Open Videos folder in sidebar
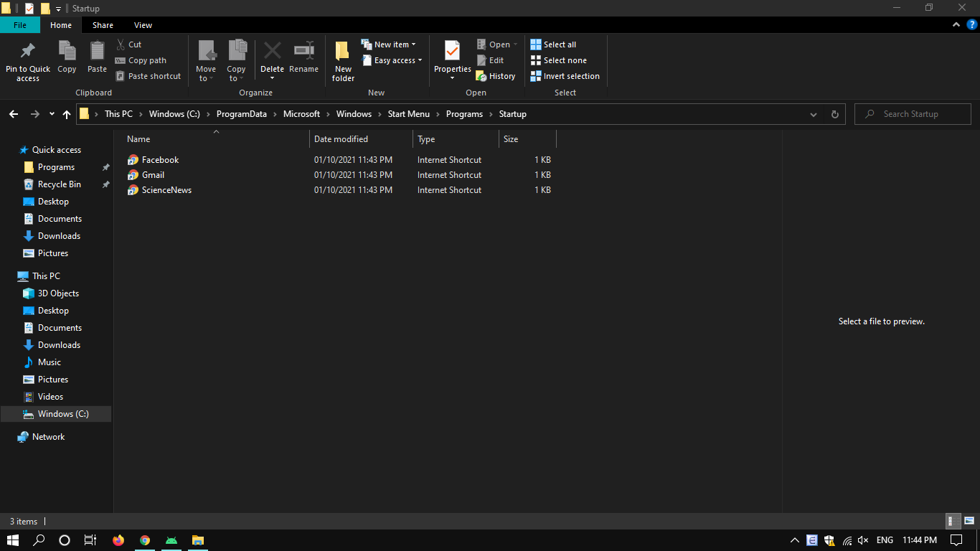 click(50, 397)
